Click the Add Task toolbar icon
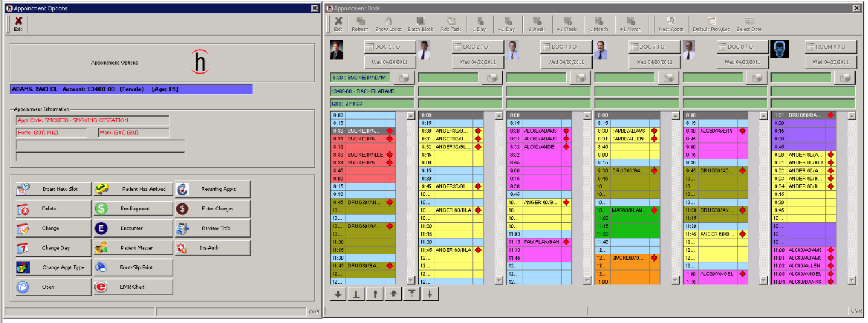This screenshot has width=868, height=323. click(450, 24)
